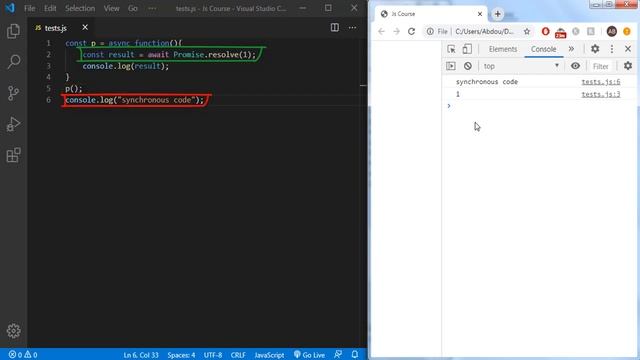Click the 'synchronous code' console message

coord(487,82)
